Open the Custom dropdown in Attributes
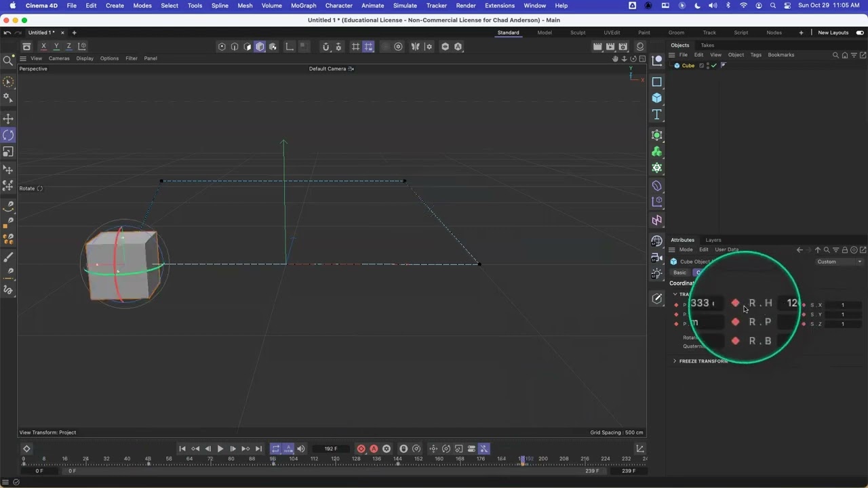Image resolution: width=868 pixels, height=488 pixels. [840, 262]
